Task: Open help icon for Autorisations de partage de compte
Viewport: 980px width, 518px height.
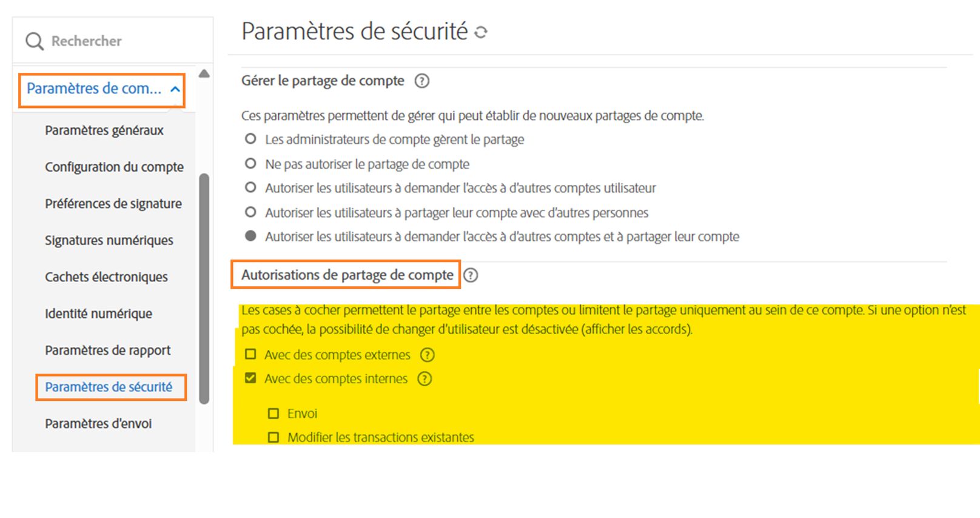Action: (471, 275)
